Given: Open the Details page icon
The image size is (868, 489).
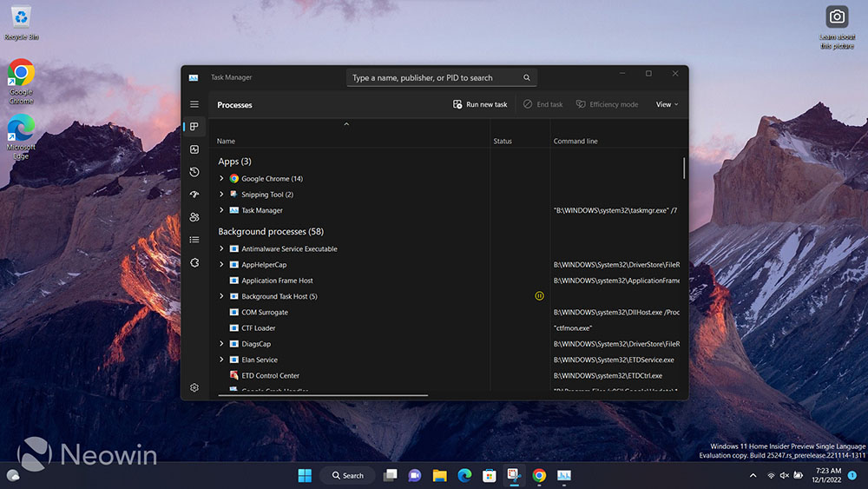Looking at the screenshot, I should [x=194, y=240].
